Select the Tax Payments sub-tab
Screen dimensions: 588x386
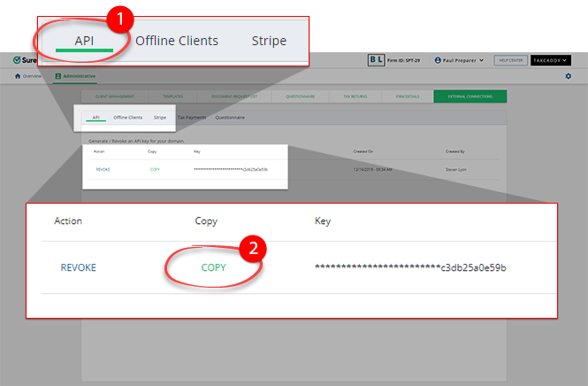tap(192, 118)
